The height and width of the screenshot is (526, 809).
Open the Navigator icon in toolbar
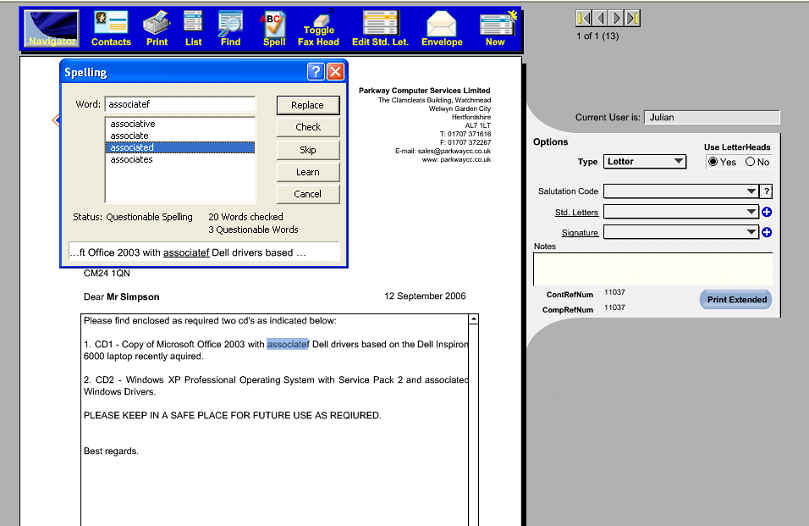(x=52, y=29)
